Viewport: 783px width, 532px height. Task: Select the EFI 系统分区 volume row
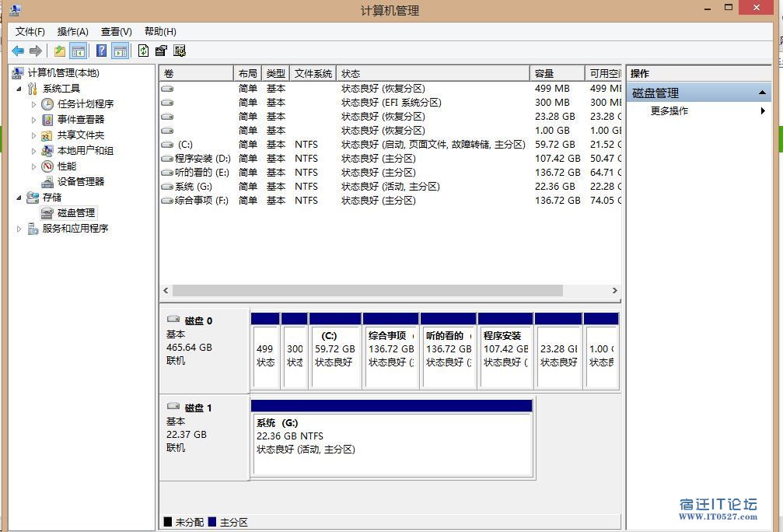(390, 103)
